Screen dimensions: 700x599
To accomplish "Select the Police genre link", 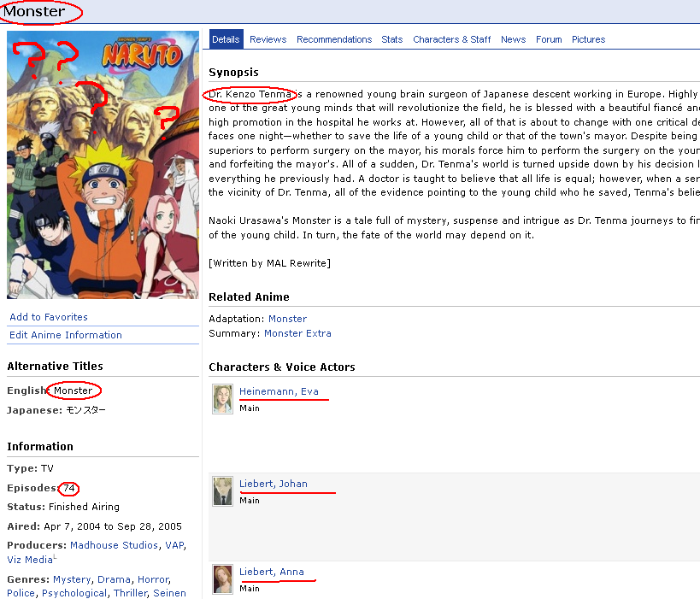I will (21, 593).
